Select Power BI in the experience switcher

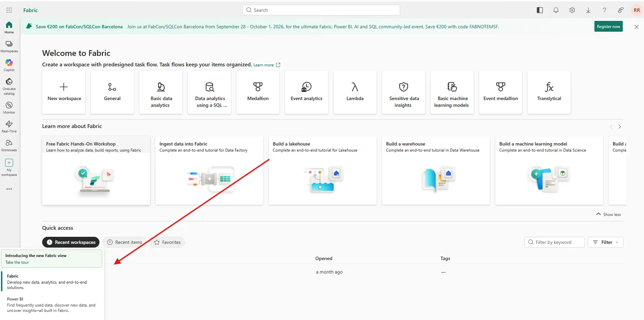(52, 305)
